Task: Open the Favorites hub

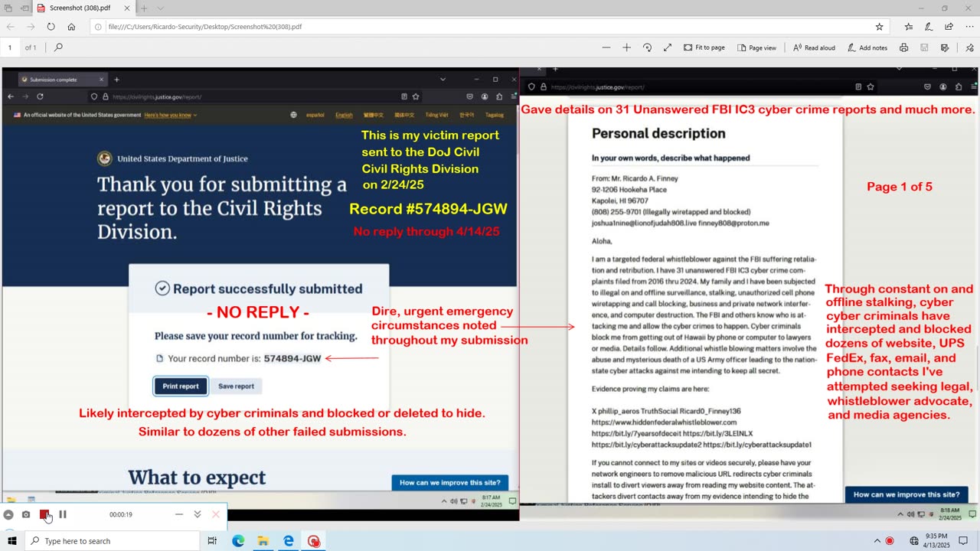Action: 908,26
